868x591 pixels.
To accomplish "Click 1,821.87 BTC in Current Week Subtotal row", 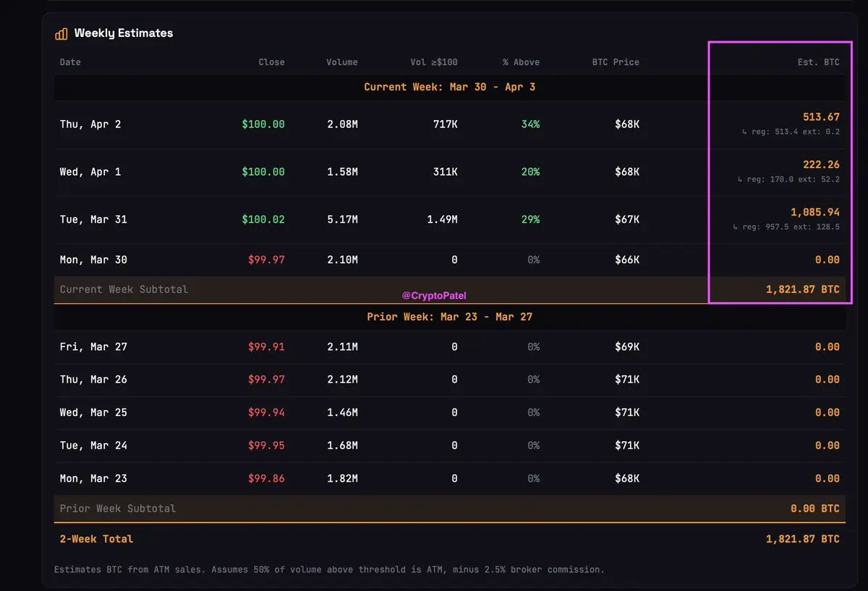I will [x=803, y=289].
